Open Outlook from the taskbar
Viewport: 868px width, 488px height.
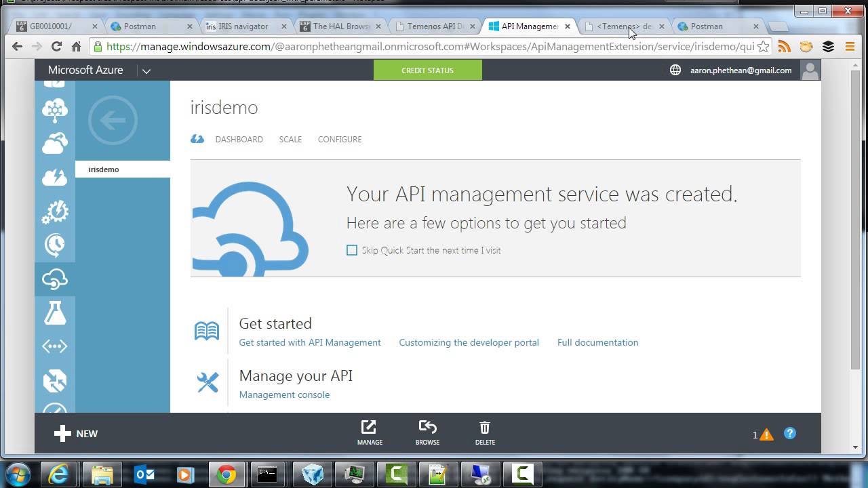point(144,474)
